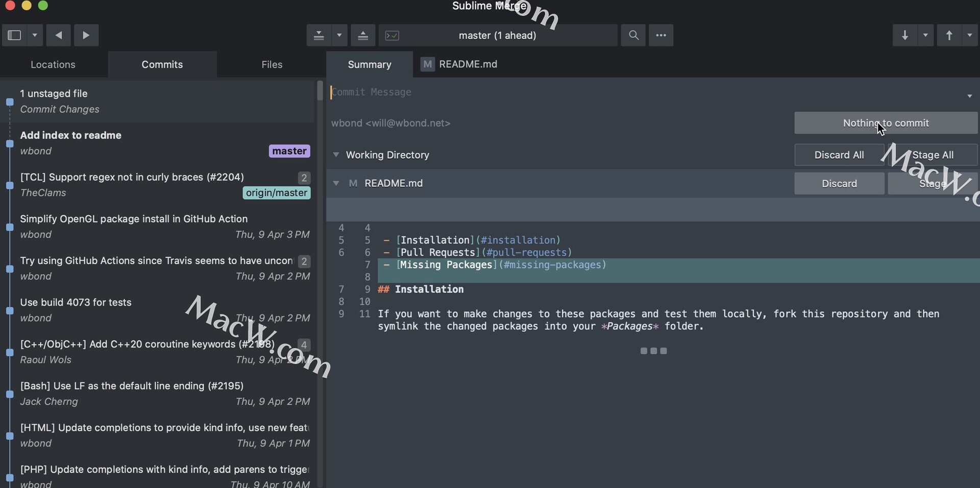Open the more options ellipsis menu
Screen dimensions: 980x488
point(661,35)
